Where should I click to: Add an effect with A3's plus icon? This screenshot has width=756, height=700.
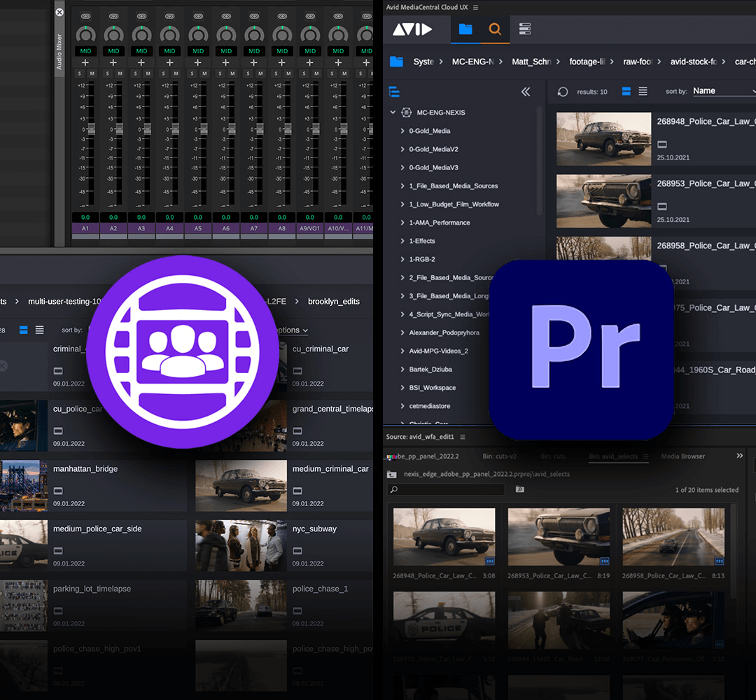point(141,63)
